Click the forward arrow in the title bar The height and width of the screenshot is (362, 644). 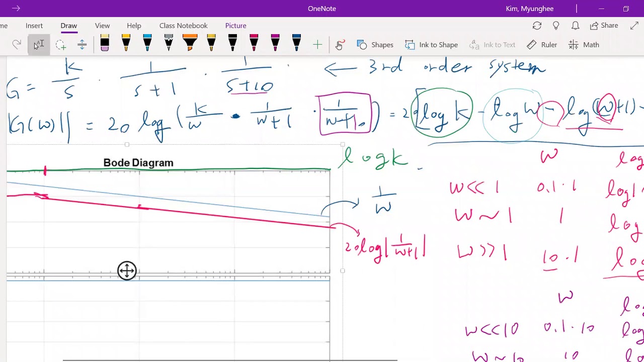click(16, 9)
